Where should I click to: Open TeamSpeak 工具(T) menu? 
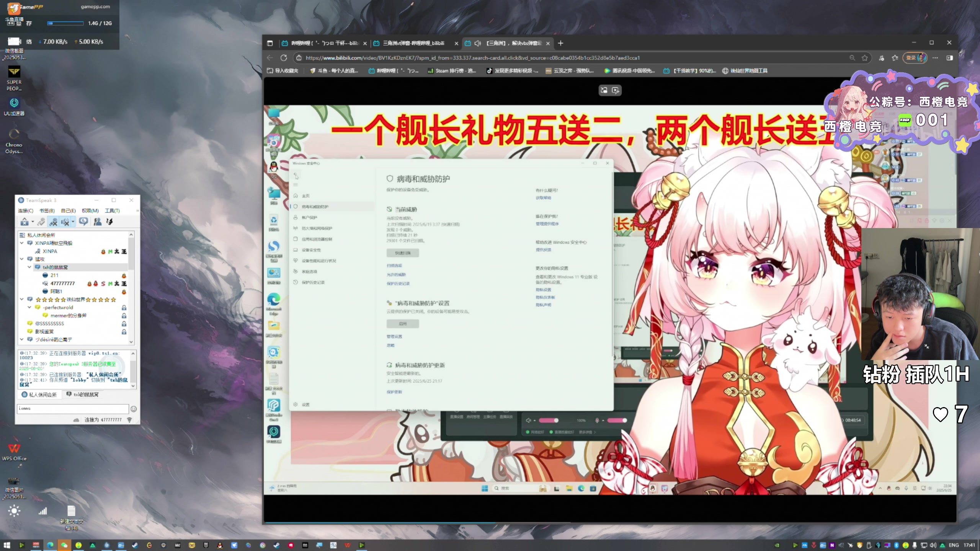tap(113, 210)
